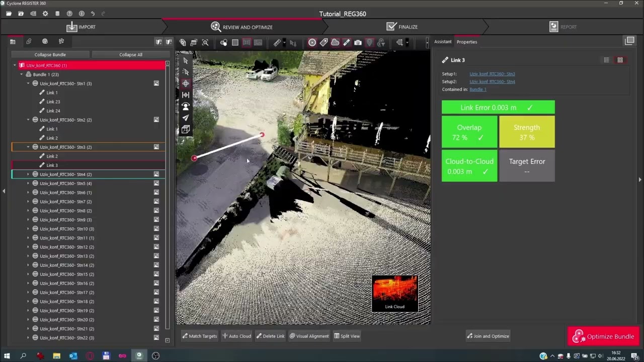The width and height of the screenshot is (644, 362).
Task: Toggle labels display tag button
Action: click(x=324, y=43)
